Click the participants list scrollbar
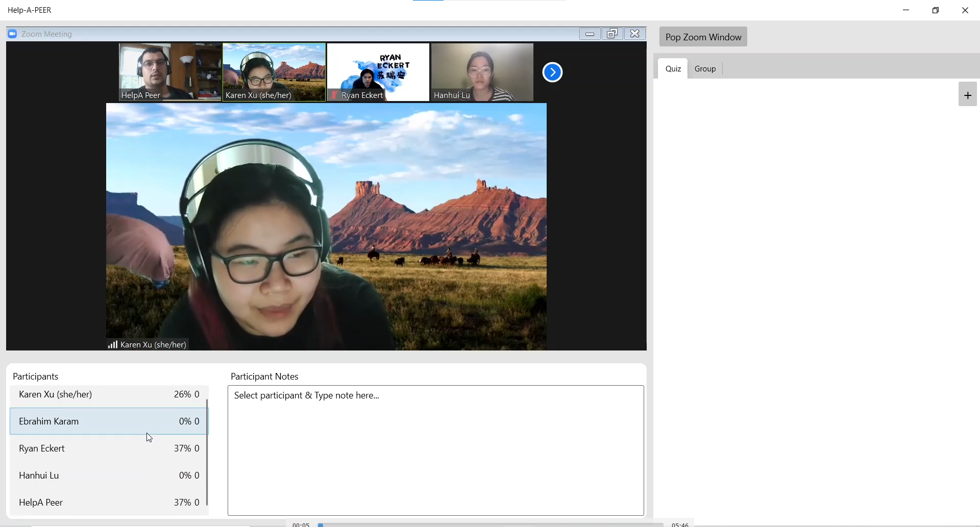Image resolution: width=980 pixels, height=527 pixels. click(x=207, y=452)
